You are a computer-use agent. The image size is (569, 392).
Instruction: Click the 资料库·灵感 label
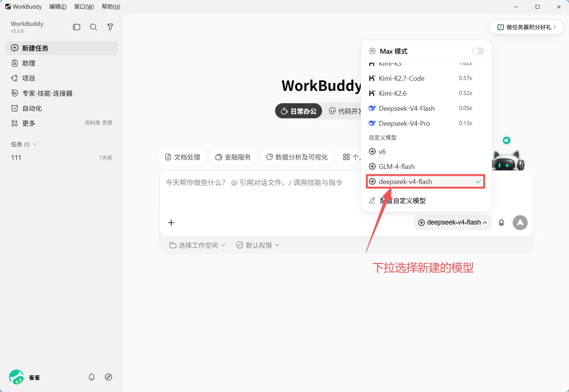point(98,123)
